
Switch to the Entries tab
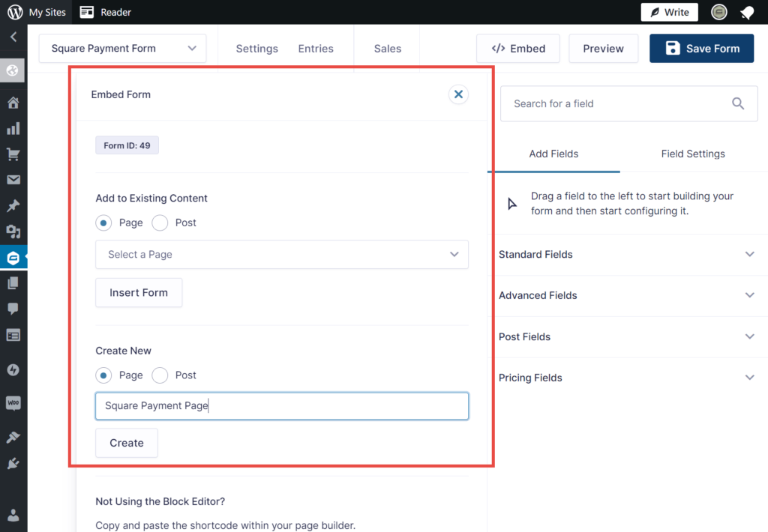pyautogui.click(x=316, y=48)
